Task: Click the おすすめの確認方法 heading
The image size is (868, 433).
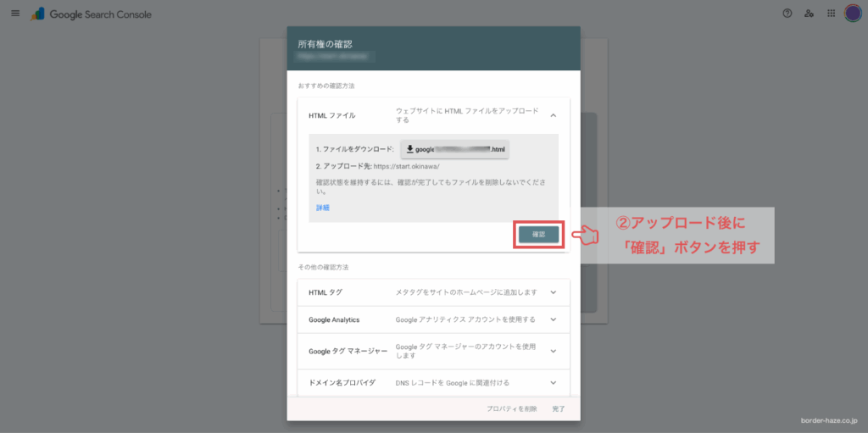Action: [x=326, y=86]
